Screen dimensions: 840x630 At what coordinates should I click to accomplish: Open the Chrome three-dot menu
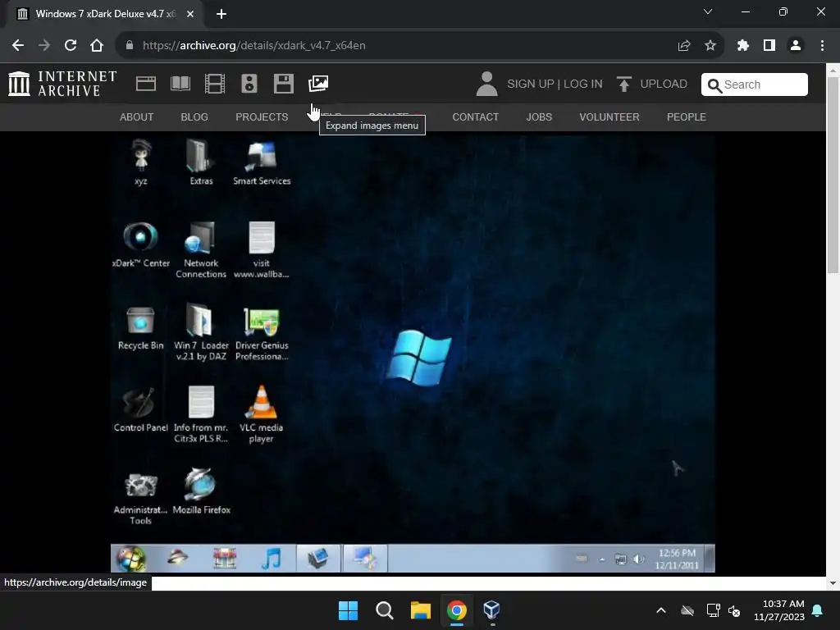pos(822,46)
